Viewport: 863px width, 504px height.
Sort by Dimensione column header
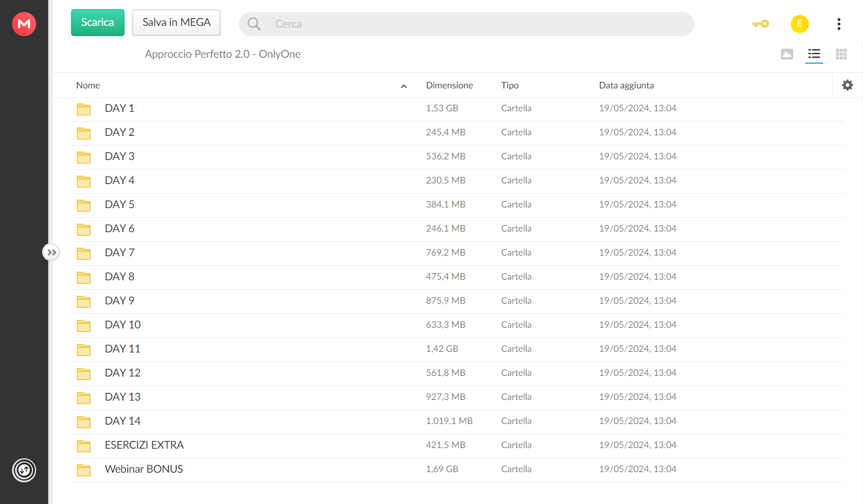(x=450, y=85)
